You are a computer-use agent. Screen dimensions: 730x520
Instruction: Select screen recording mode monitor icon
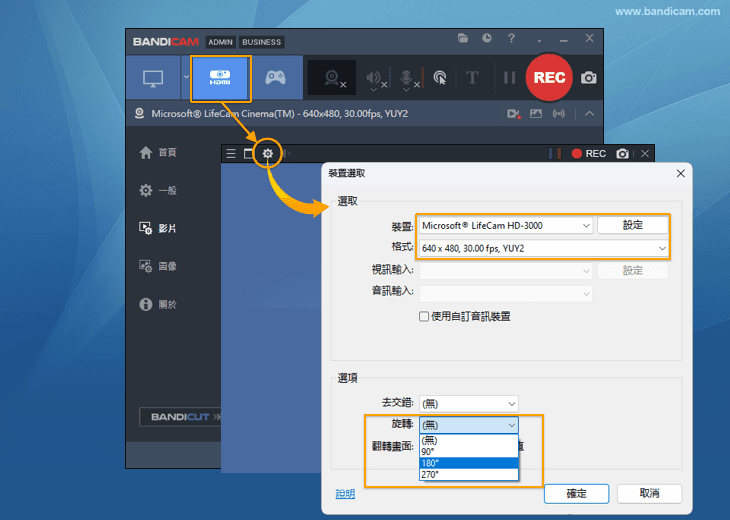pyautogui.click(x=153, y=78)
